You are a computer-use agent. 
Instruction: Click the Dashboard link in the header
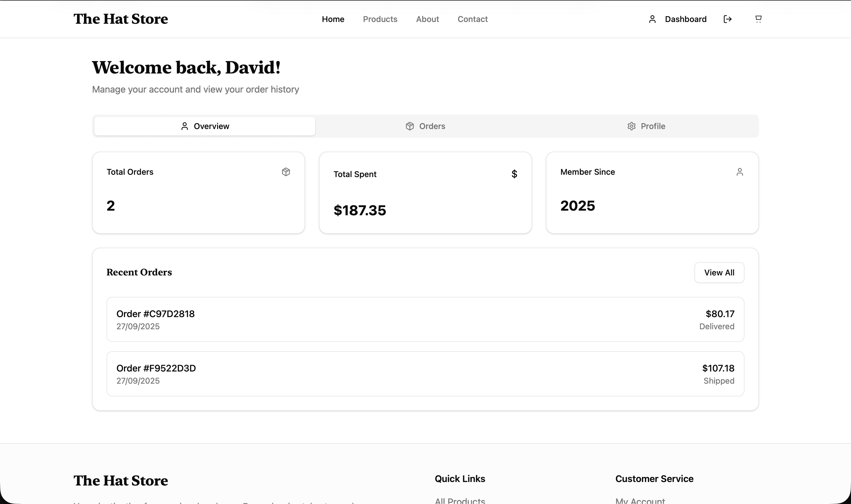coord(685,19)
